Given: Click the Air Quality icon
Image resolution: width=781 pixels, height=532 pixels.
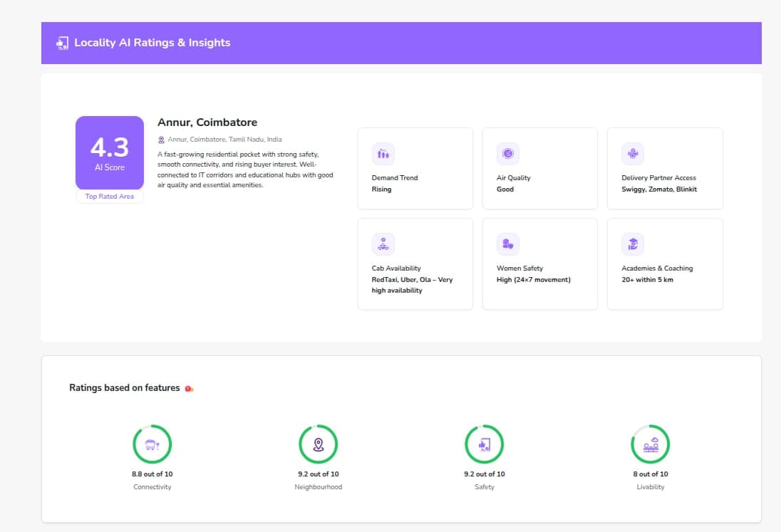Looking at the screenshot, I should 507,154.
